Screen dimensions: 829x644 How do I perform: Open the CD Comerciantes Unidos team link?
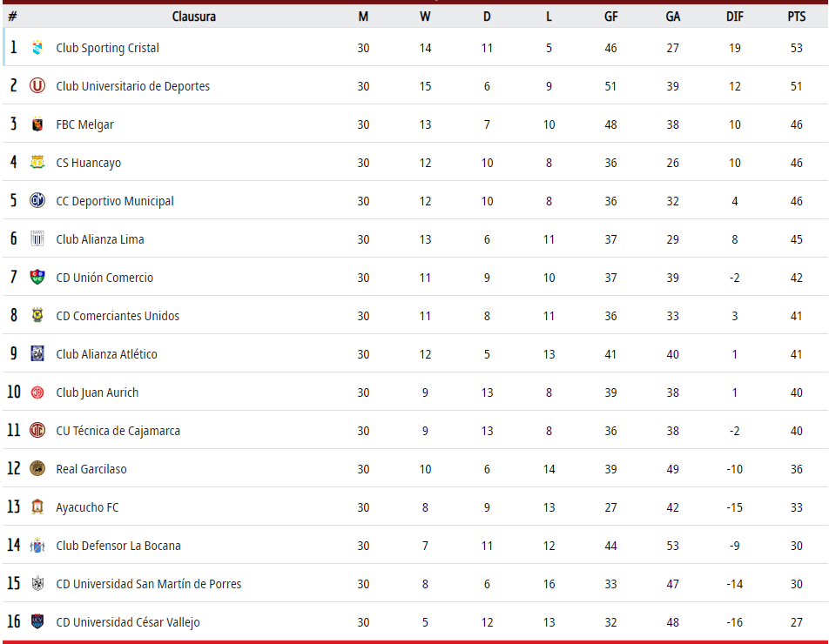118,316
